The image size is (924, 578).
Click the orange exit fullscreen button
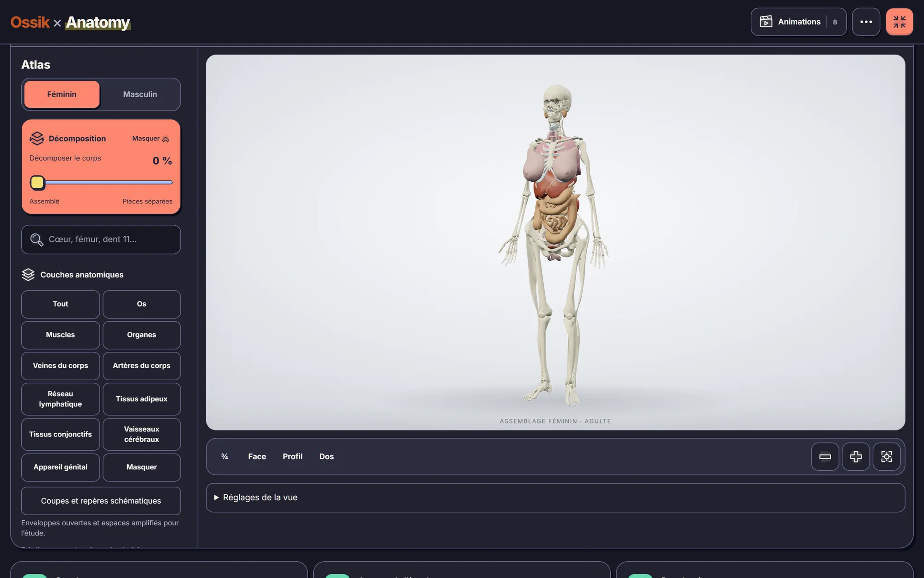900,22
